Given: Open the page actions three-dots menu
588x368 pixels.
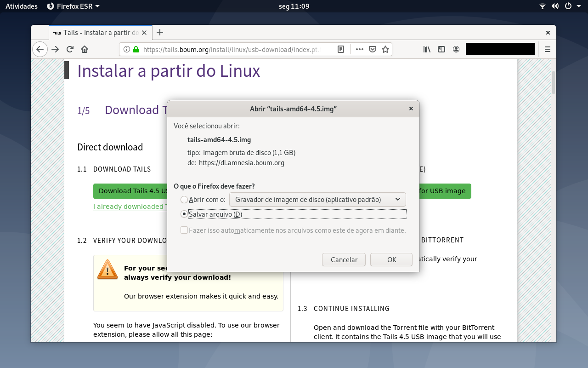Looking at the screenshot, I should [360, 49].
